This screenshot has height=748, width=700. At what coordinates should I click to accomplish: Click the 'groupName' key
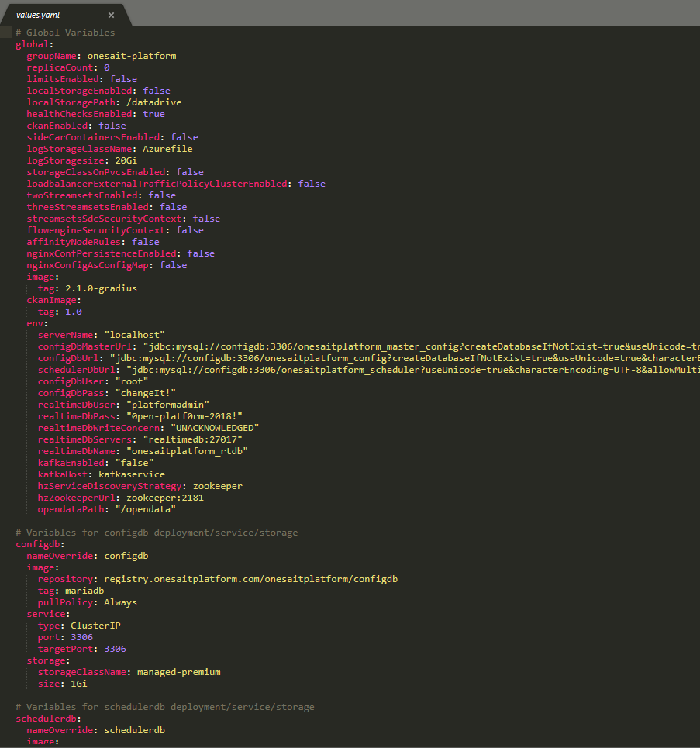click(x=51, y=56)
